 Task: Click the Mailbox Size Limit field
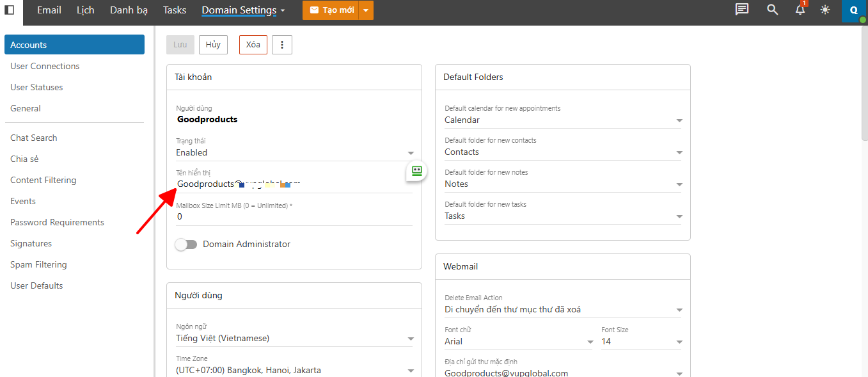click(294, 217)
